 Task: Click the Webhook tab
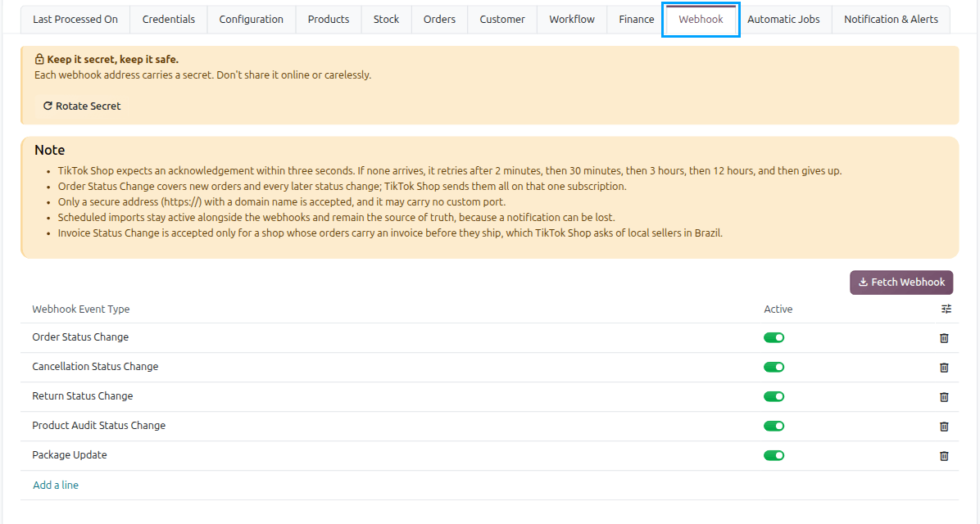click(x=701, y=20)
